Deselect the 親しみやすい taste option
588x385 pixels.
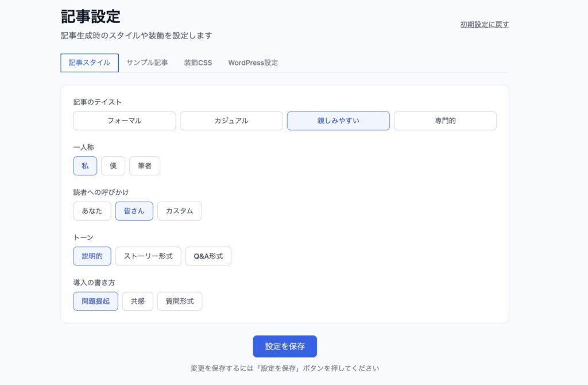(338, 121)
